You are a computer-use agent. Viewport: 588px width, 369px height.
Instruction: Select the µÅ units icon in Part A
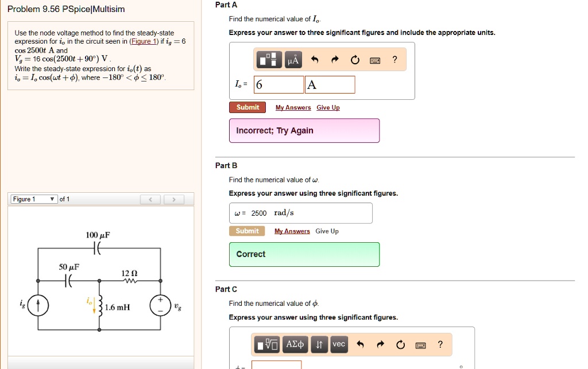click(293, 59)
